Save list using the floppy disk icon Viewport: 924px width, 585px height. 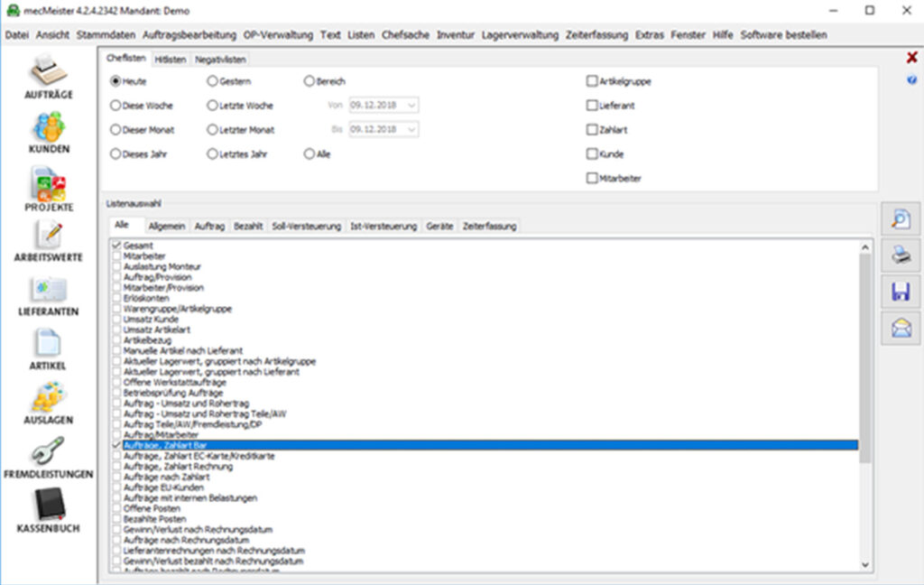click(x=901, y=292)
